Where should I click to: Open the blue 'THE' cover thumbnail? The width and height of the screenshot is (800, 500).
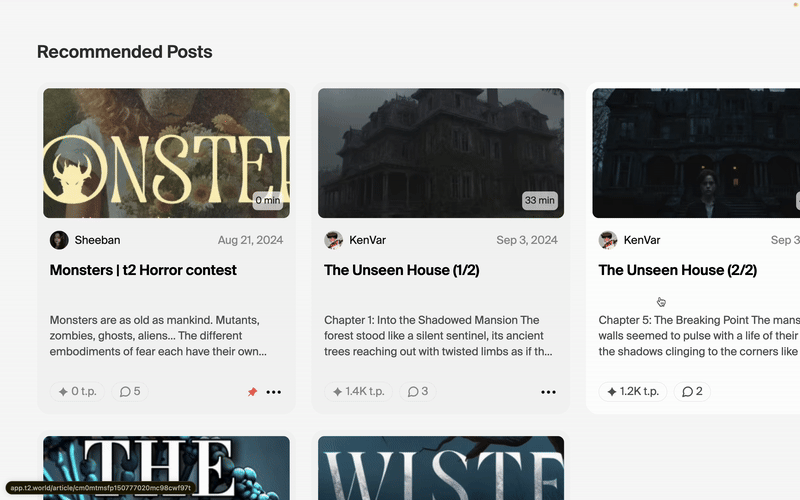click(x=166, y=468)
